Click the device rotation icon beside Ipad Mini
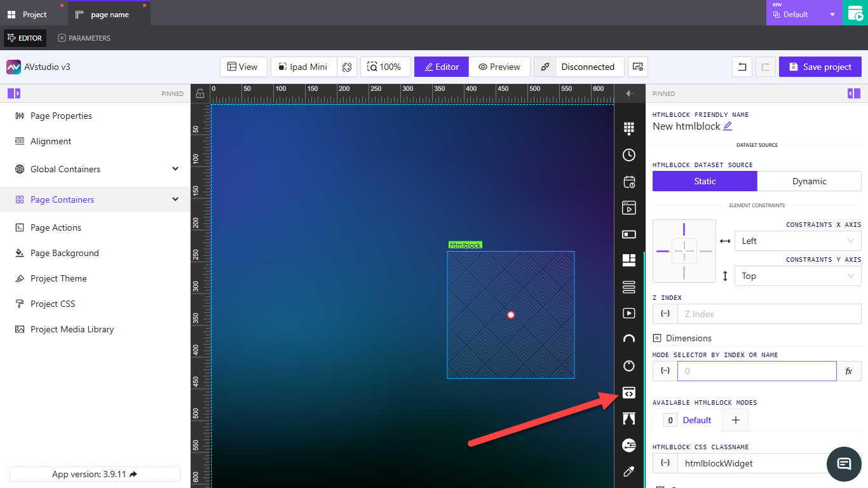Viewport: 868px width, 488px height. coord(347,67)
